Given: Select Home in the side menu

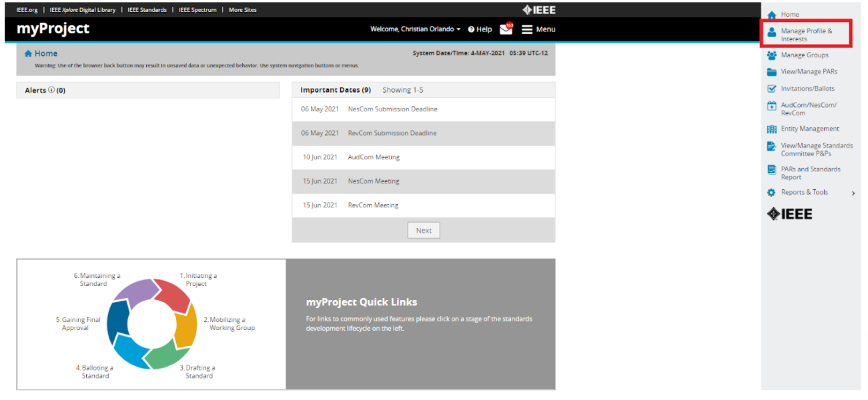Looking at the screenshot, I should [790, 15].
